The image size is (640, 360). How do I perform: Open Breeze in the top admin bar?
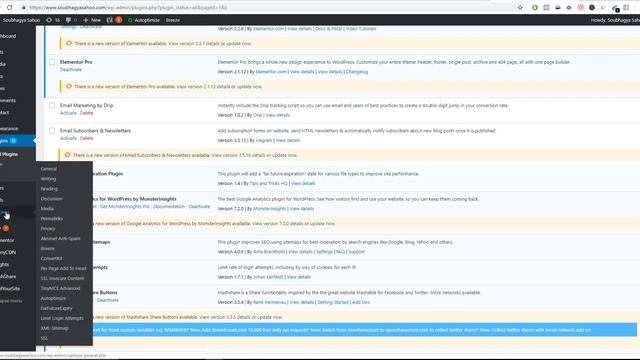click(173, 20)
